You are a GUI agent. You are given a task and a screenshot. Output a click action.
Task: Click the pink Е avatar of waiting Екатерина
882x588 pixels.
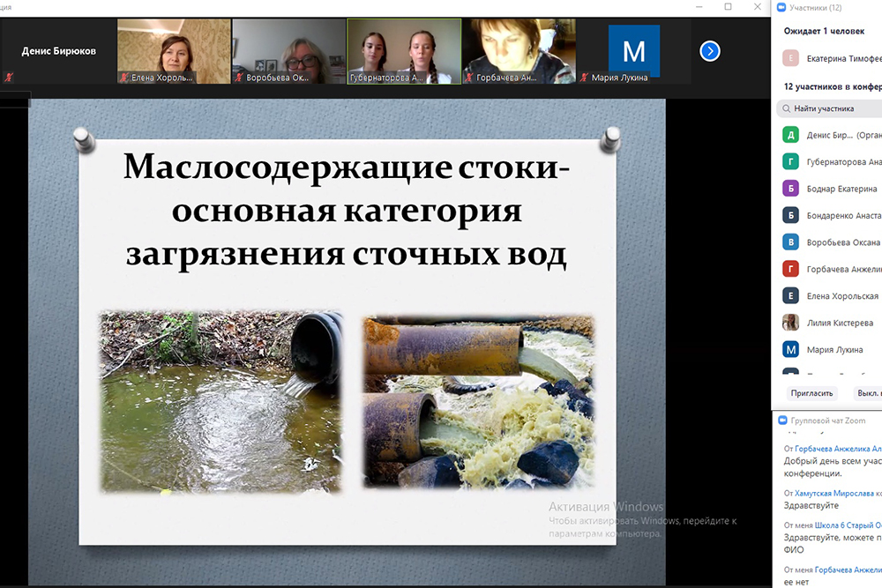point(791,58)
